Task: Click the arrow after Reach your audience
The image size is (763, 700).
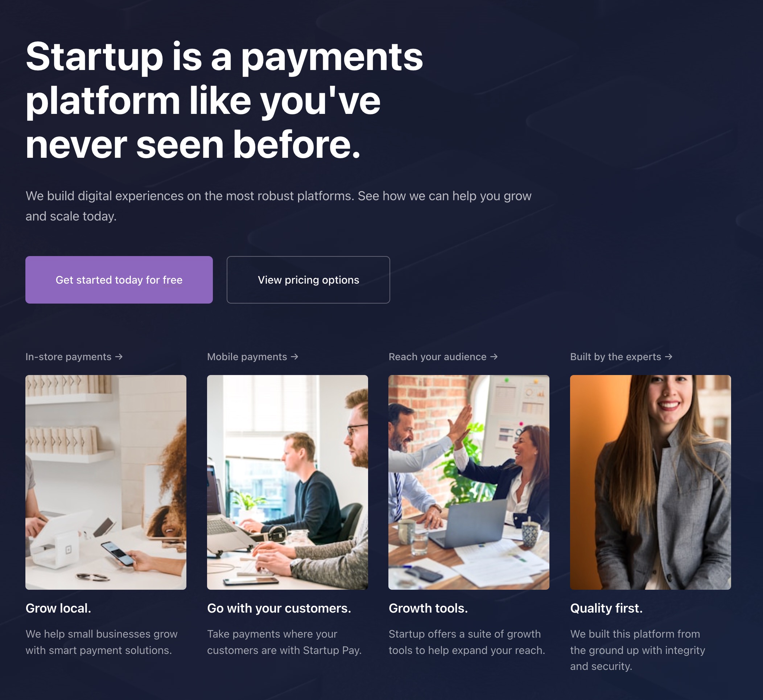Action: 494,357
